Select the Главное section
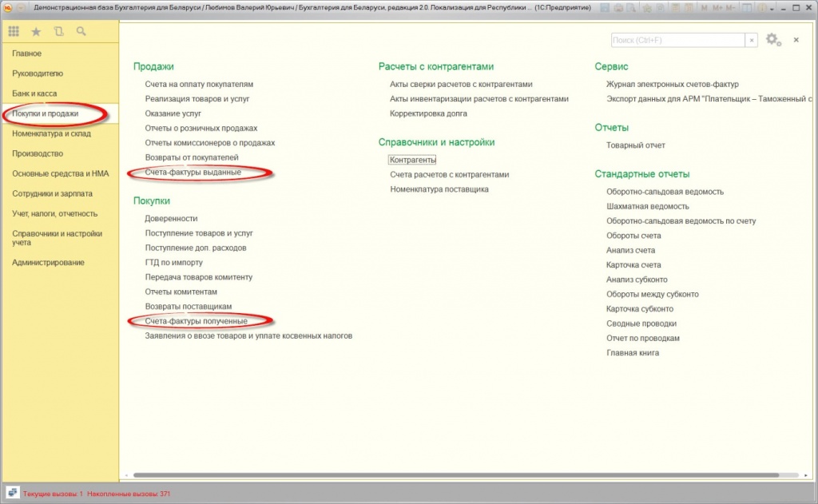The height and width of the screenshot is (504, 818). pyautogui.click(x=27, y=54)
